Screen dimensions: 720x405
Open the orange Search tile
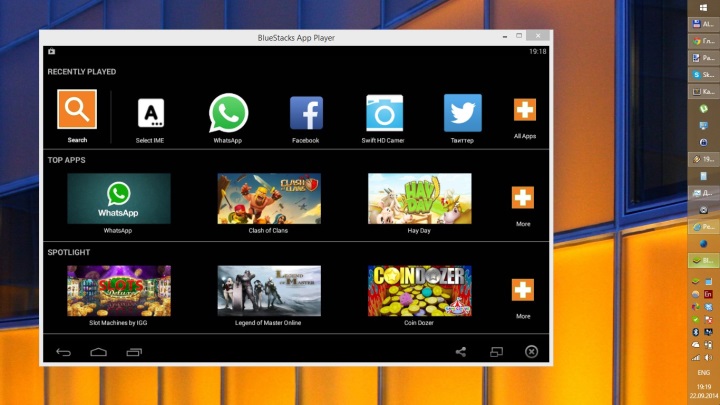[x=77, y=109]
